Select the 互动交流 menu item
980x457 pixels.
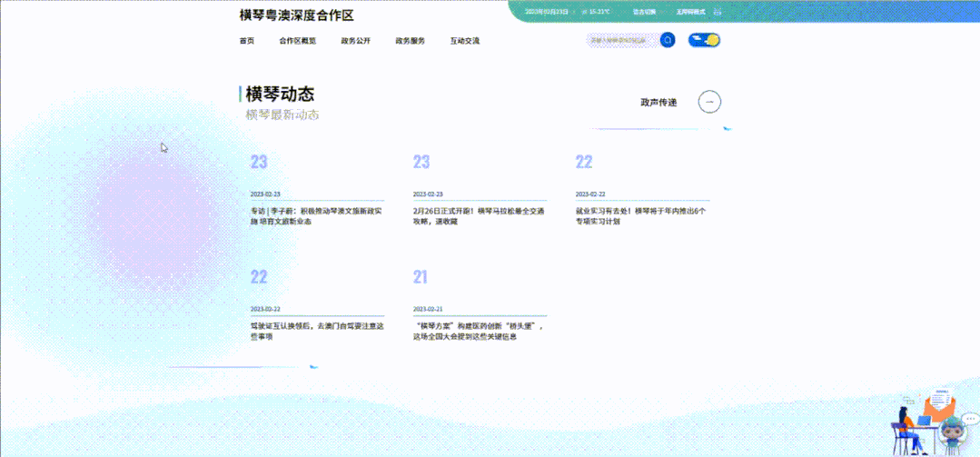(x=464, y=41)
